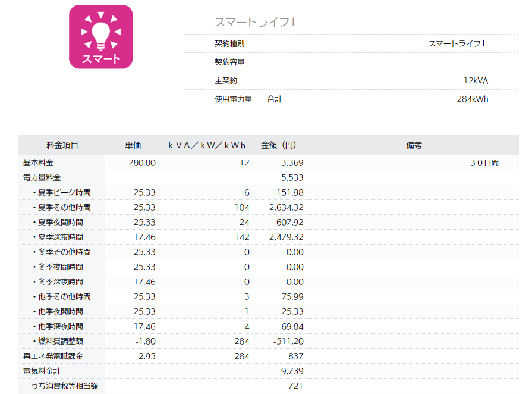
Task: Select the 契約種別 label
Action: pos(229,44)
